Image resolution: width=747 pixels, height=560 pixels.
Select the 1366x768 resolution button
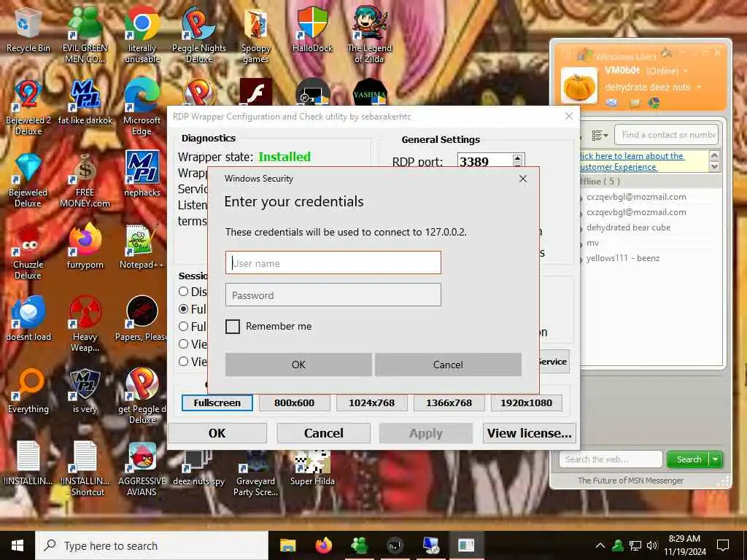click(x=449, y=402)
